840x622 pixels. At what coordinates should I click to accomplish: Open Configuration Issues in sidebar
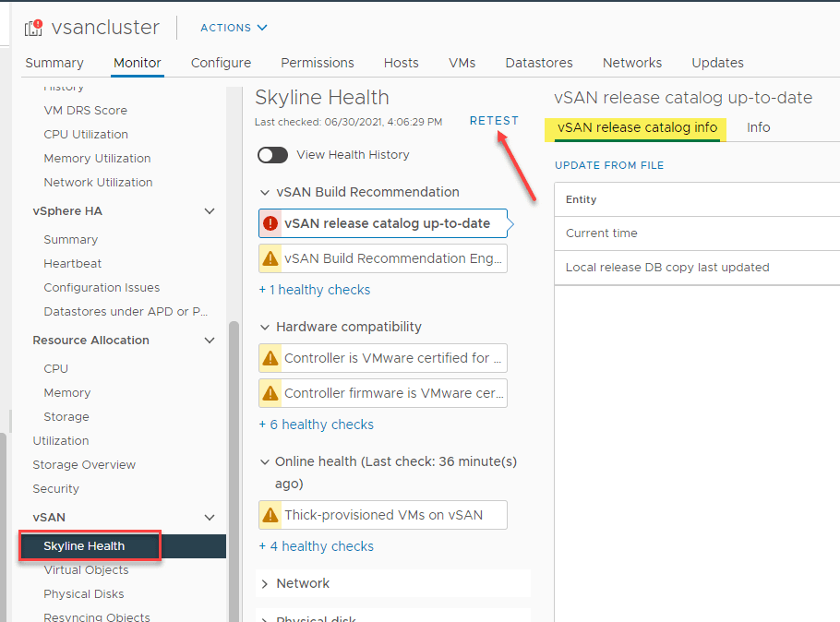(102, 288)
